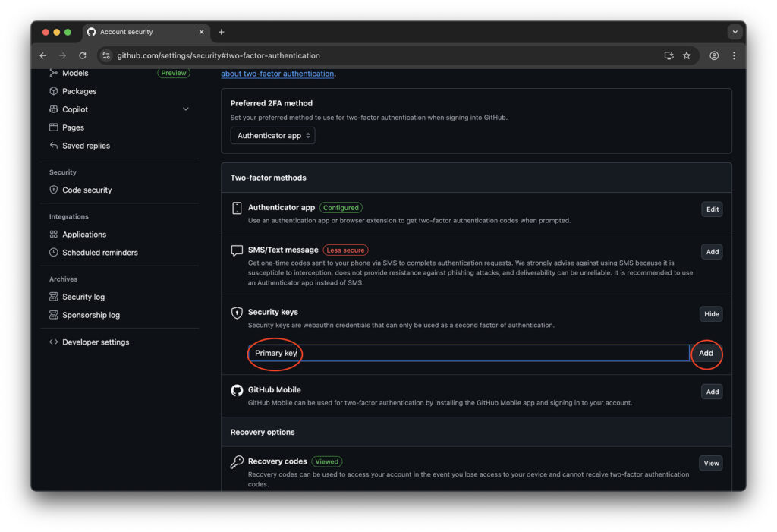Image resolution: width=777 pixels, height=532 pixels.
Task: Open the Authenticator app preferred method dropdown
Action: click(272, 135)
